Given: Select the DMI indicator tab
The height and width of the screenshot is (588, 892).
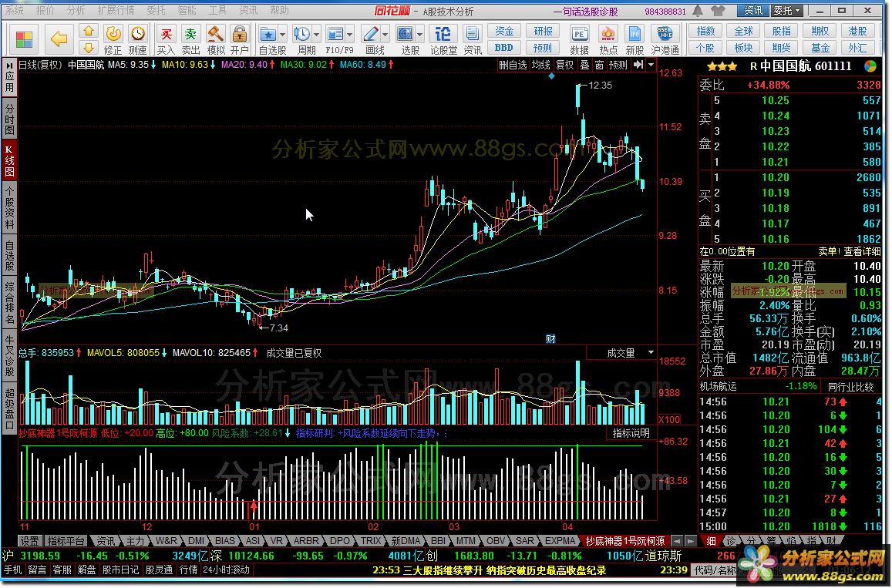Looking at the screenshot, I should coord(197,541).
